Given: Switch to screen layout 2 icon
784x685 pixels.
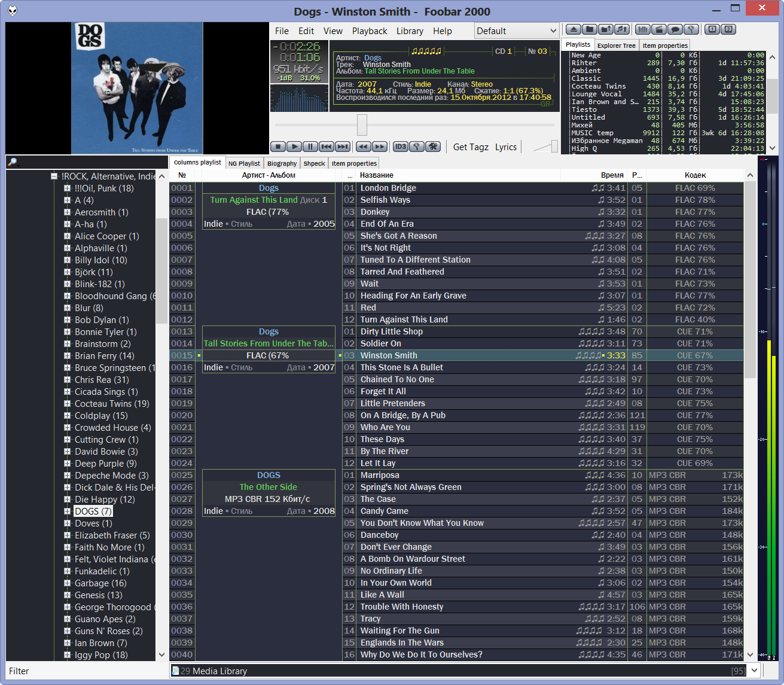Looking at the screenshot, I should pyautogui.click(x=728, y=29).
